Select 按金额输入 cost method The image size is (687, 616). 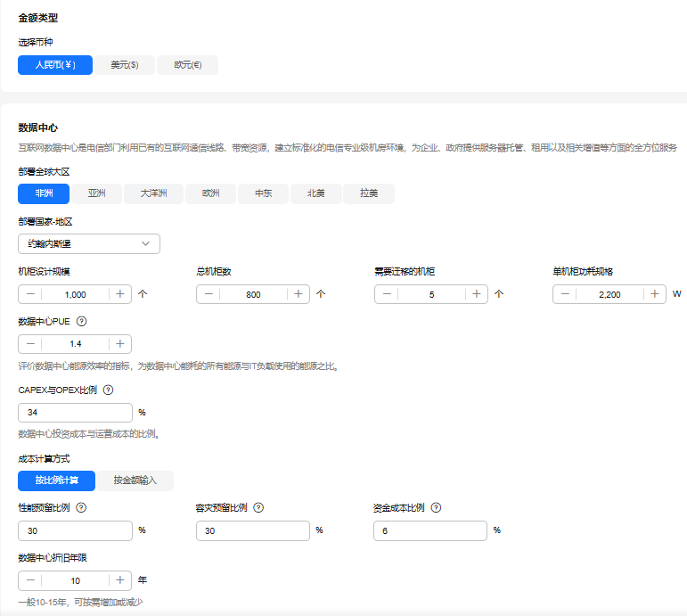point(135,480)
